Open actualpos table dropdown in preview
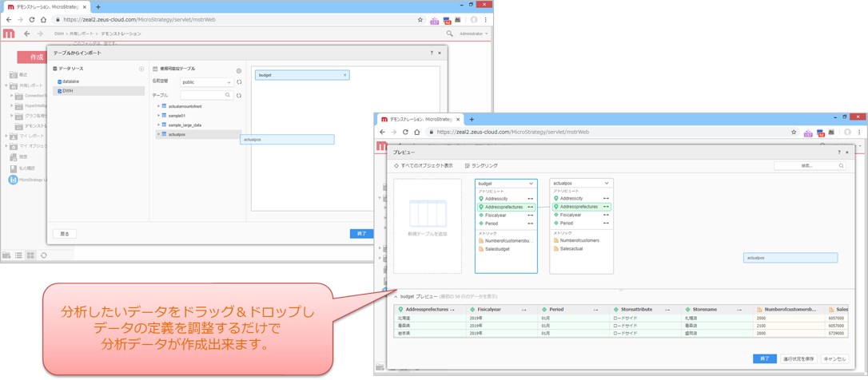 point(607,183)
